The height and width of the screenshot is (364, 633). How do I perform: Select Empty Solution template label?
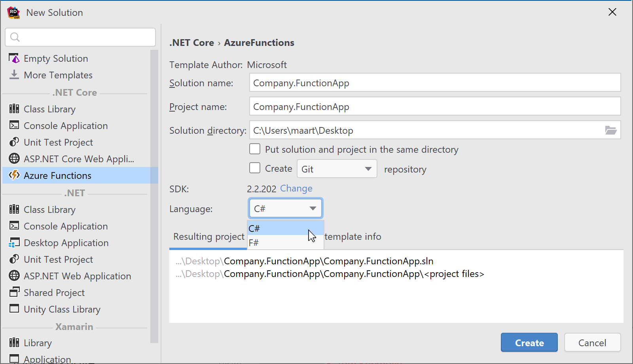(56, 59)
